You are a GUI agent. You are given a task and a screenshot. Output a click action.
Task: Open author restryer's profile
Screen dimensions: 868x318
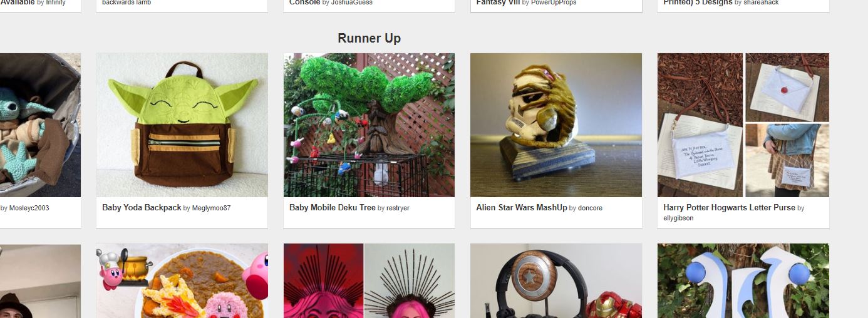pyautogui.click(x=398, y=208)
